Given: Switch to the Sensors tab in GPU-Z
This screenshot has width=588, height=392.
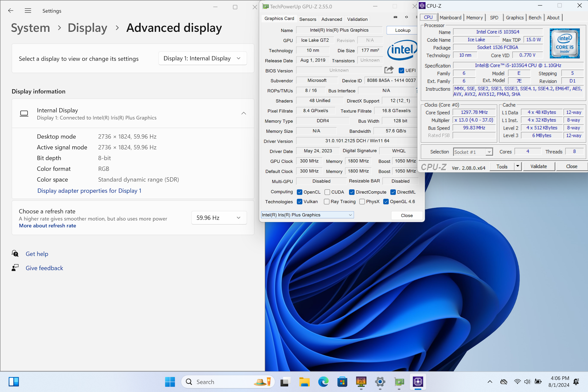Looking at the screenshot, I should click(x=308, y=19).
